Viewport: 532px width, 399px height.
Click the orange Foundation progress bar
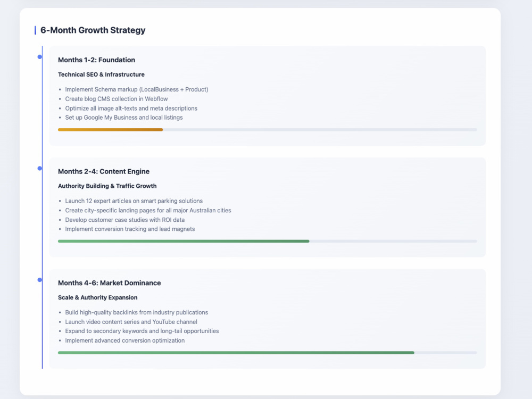[110, 130]
